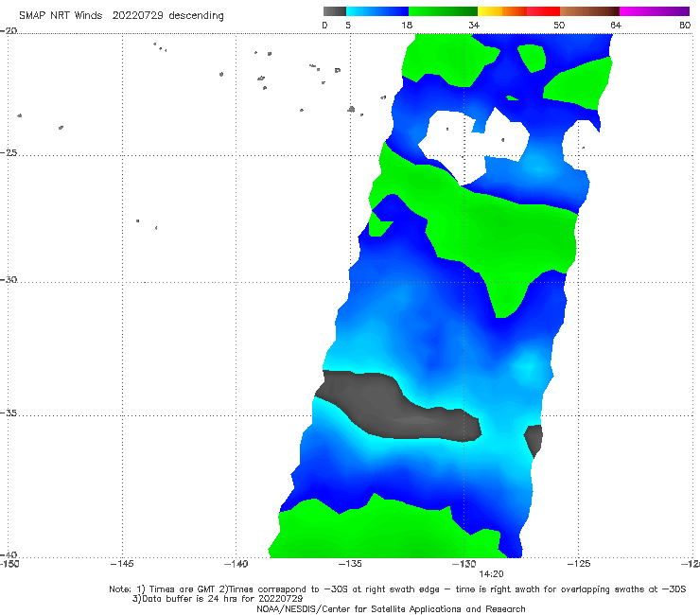Click the latitude label '-30'
This screenshot has width=700, height=615.
[x=9, y=279]
